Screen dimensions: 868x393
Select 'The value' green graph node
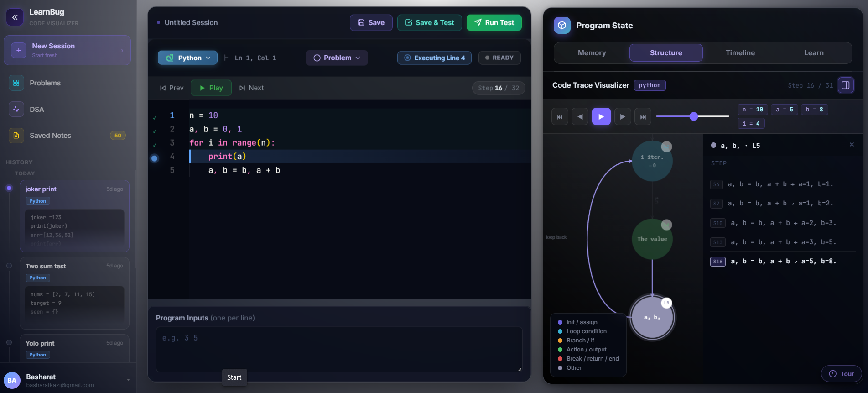tap(652, 239)
